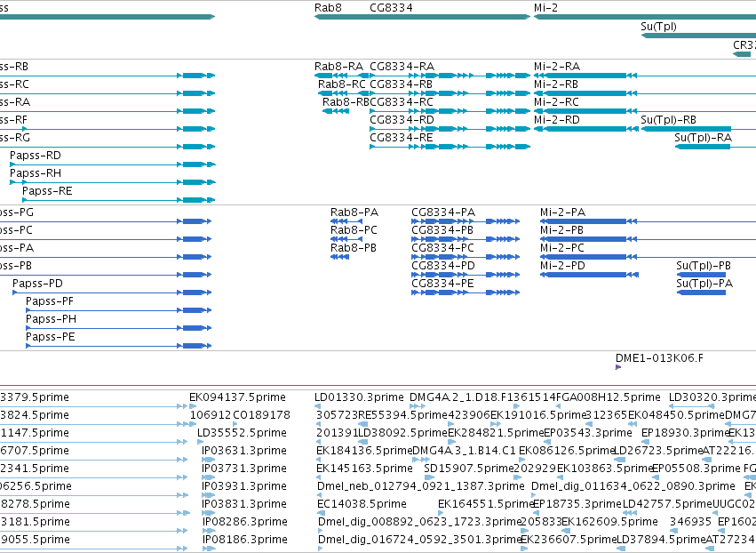The image size is (756, 553).
Task: Choose the CG8334-RE transcript label
Action: click(402, 138)
